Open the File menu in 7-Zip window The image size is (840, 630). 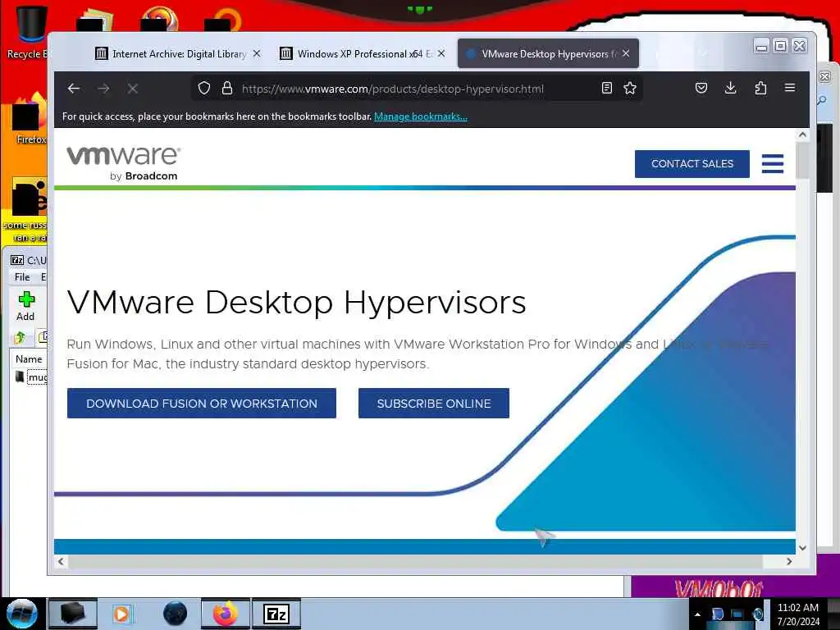point(22,277)
